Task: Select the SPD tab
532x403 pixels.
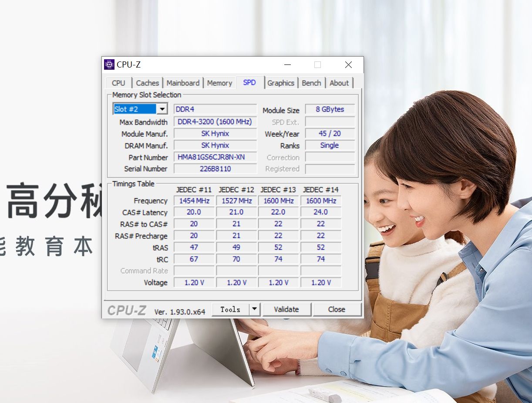Action: [x=249, y=82]
